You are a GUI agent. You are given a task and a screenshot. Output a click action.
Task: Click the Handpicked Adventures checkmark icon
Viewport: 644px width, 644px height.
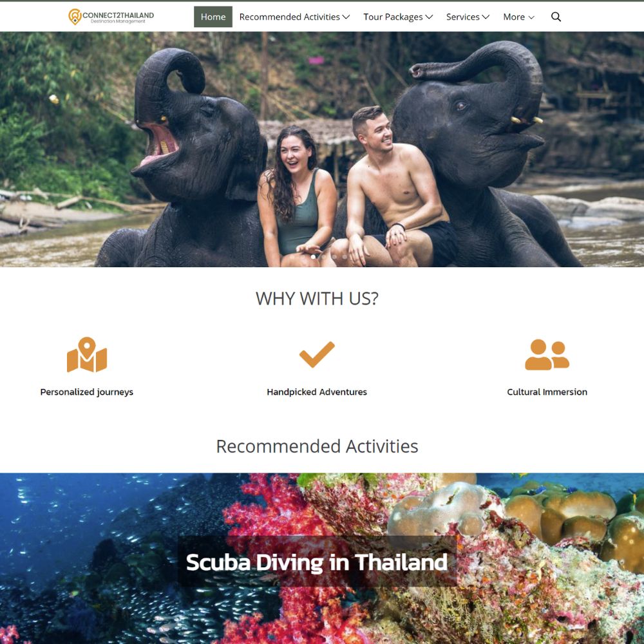(x=317, y=354)
